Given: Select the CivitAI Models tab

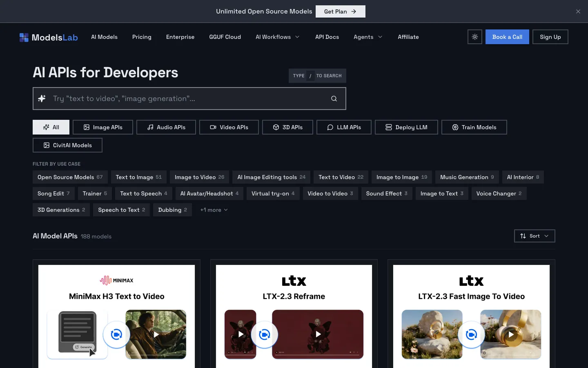Looking at the screenshot, I should (x=67, y=145).
